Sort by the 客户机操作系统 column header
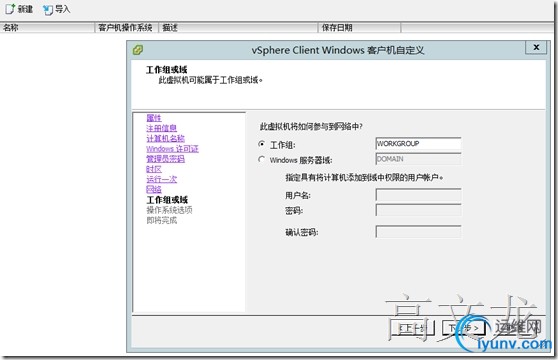The width and height of the screenshot is (558, 360). click(127, 27)
